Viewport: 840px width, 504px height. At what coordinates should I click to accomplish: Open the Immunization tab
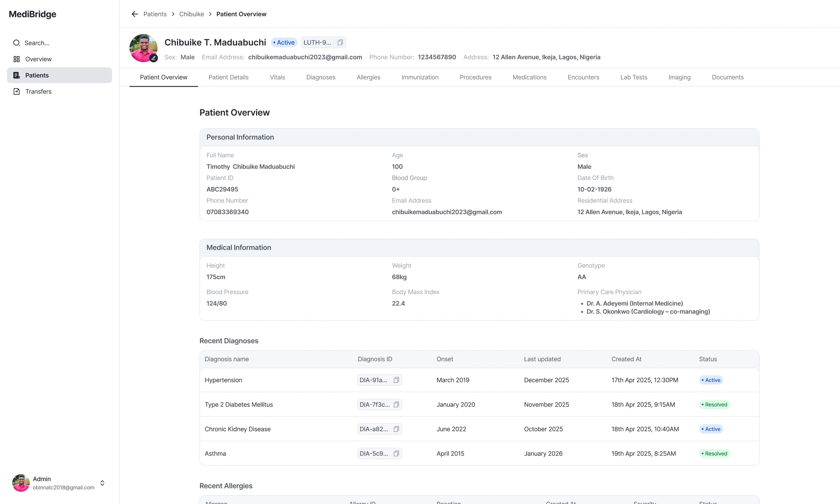[x=420, y=77]
